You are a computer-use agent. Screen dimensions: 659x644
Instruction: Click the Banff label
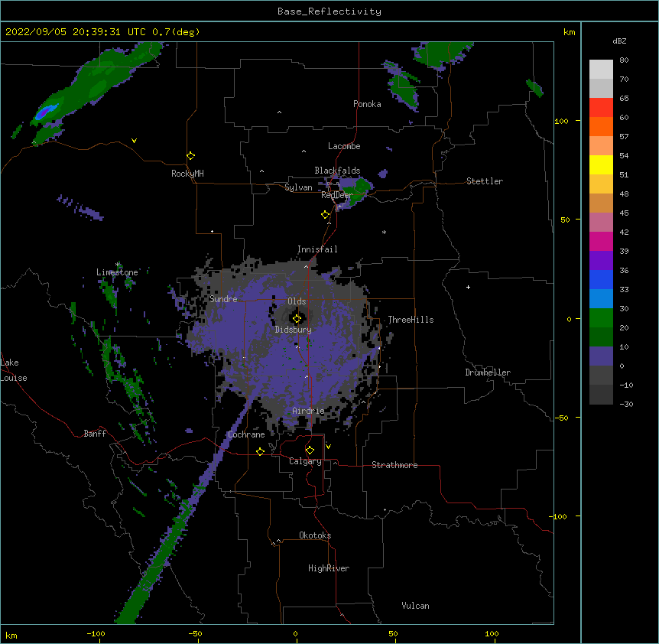pyautogui.click(x=95, y=434)
